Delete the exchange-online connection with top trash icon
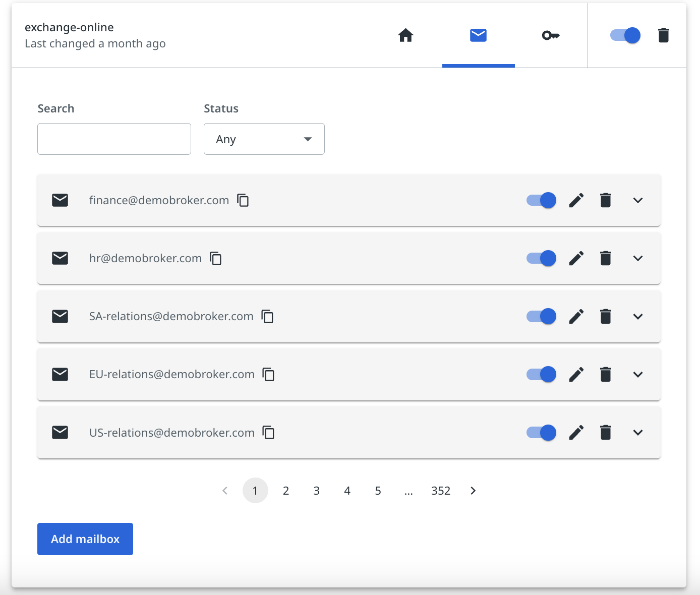 point(663,35)
